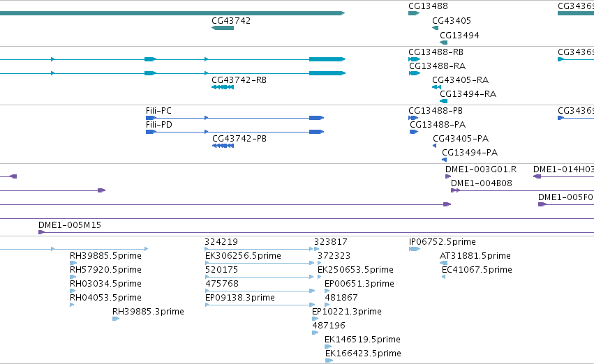Screen dimensions: 594x364
Task: Select the Fili-PD coding sequence glyph line
Action: pos(235,132)
